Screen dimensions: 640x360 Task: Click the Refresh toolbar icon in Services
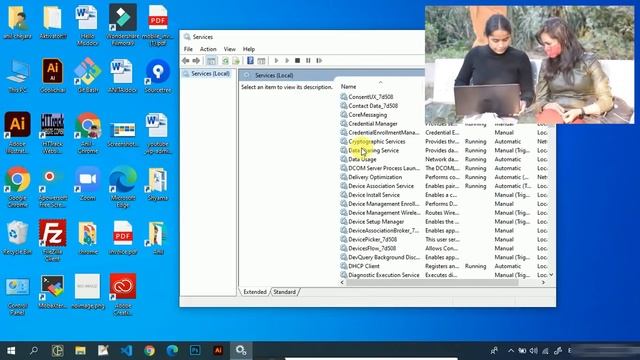tap(225, 61)
